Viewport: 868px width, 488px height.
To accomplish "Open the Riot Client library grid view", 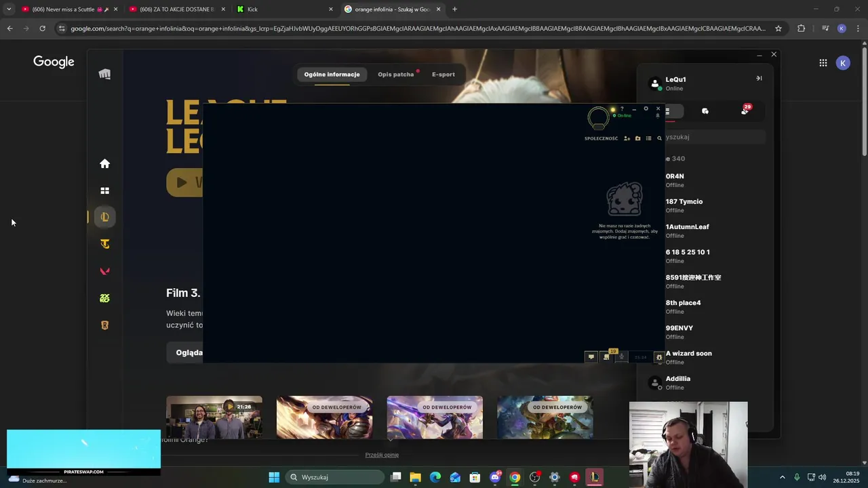I will click(104, 191).
